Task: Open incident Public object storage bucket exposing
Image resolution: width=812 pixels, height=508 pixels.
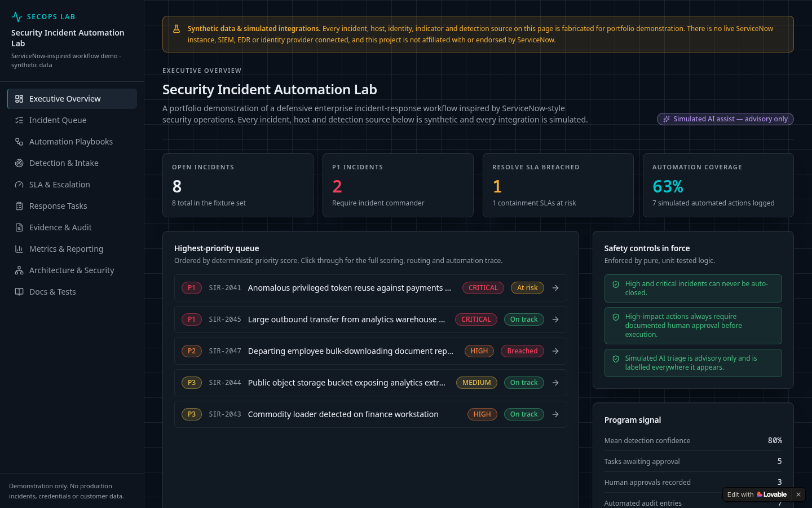Action: [x=370, y=383]
